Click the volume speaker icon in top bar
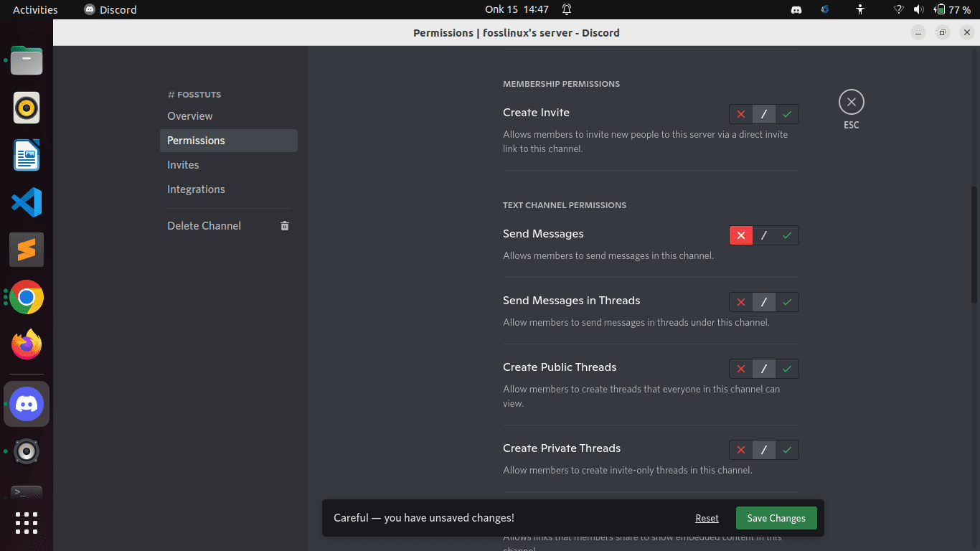Screen dimensions: 980x551 [918, 9]
